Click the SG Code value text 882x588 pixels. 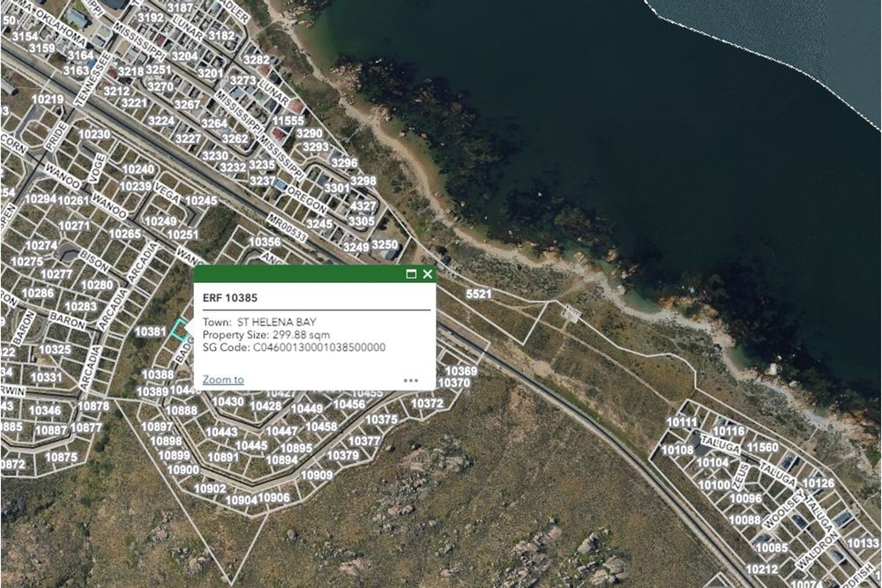pyautogui.click(x=319, y=347)
